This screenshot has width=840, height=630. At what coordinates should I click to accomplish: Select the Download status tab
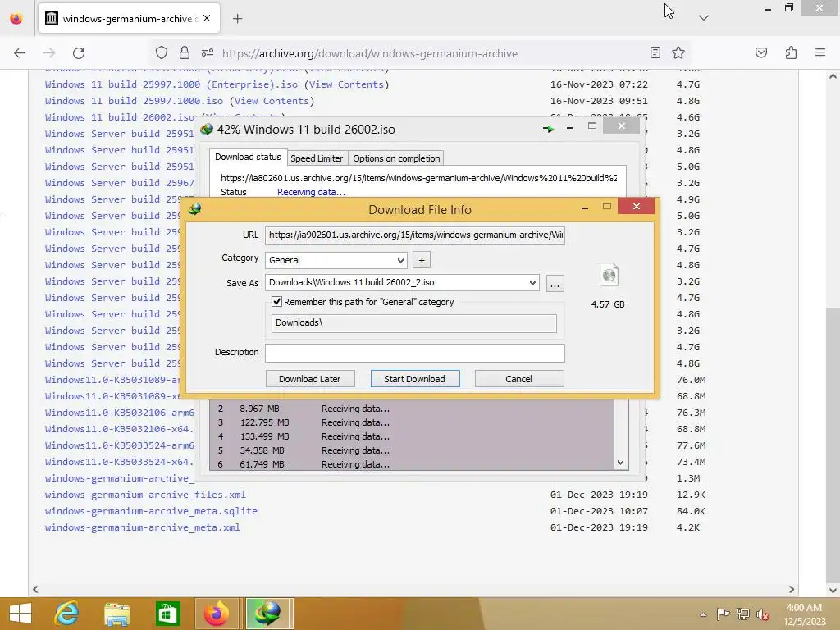point(248,157)
